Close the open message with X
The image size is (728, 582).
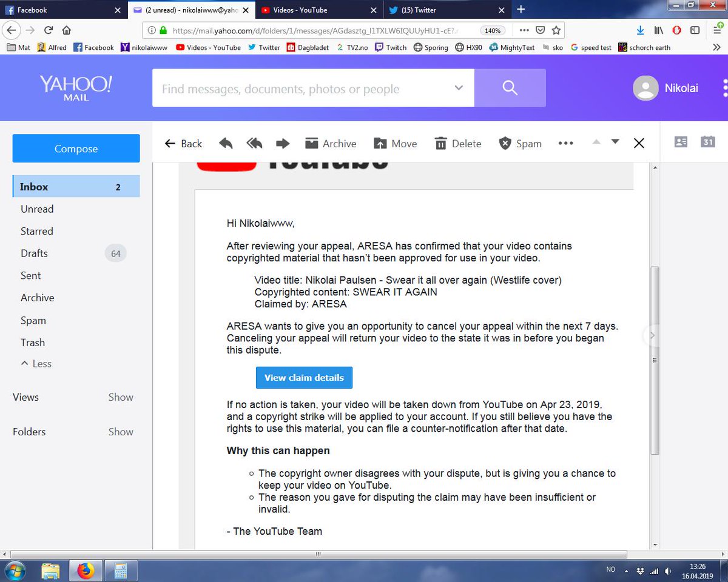pyautogui.click(x=639, y=143)
